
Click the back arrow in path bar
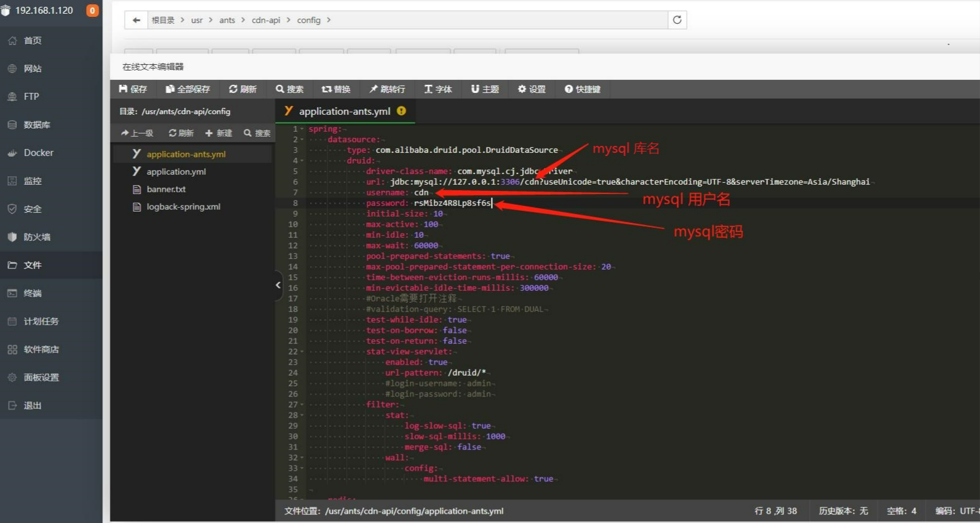(x=136, y=20)
